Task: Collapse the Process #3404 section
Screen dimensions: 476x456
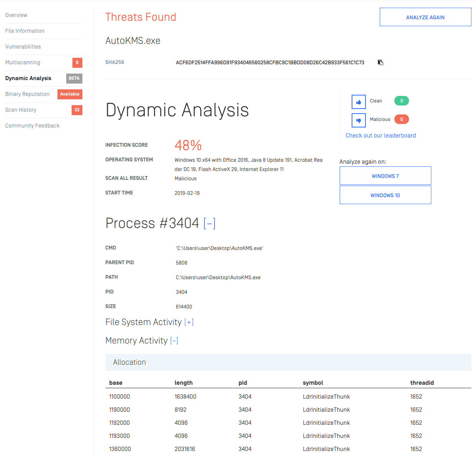Action: coord(210,223)
